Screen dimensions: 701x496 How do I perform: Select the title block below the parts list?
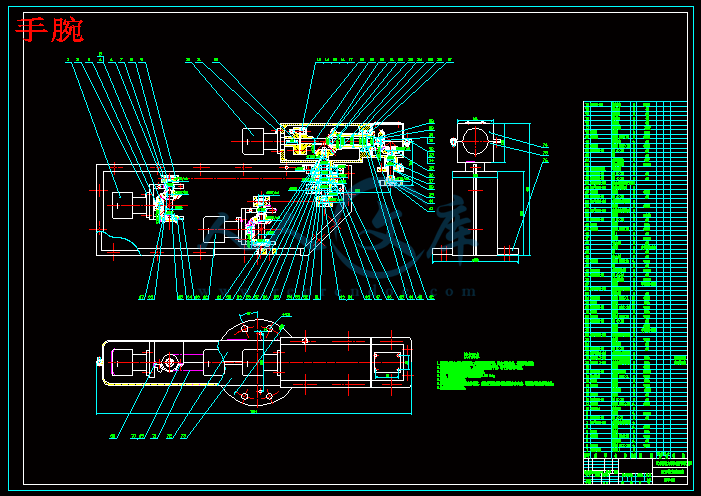[x=635, y=471]
